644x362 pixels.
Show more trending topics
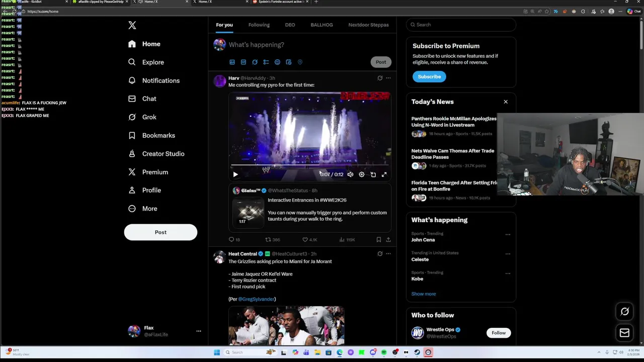424,294
